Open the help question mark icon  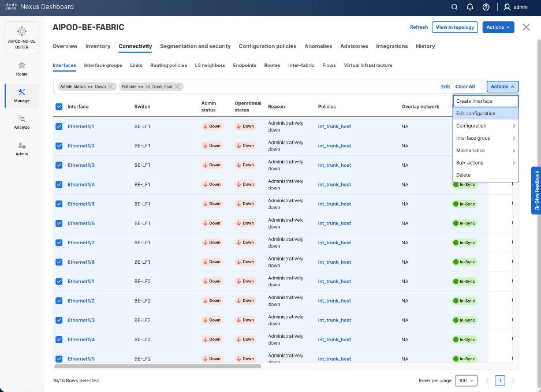point(486,7)
